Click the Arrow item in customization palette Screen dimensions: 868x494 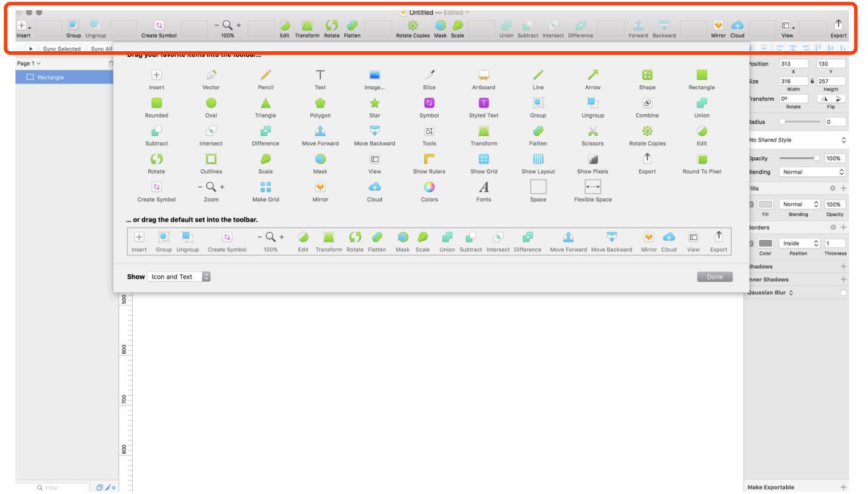(592, 79)
